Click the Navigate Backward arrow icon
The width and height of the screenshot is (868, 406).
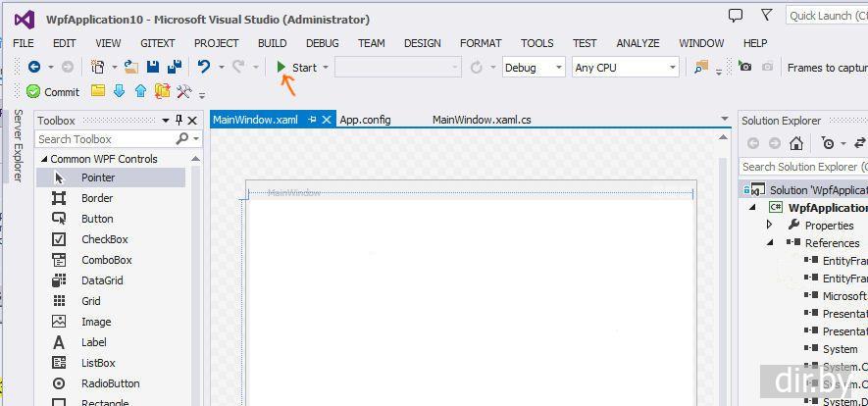[34, 67]
